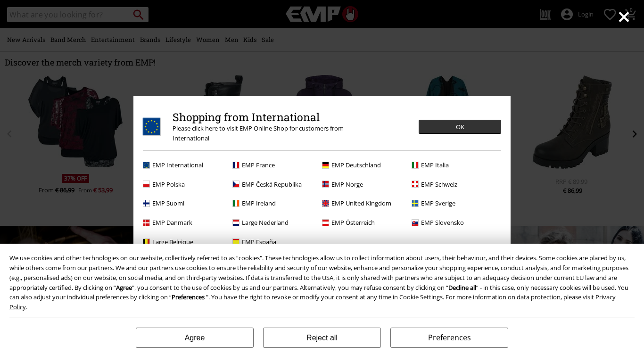The height and width of the screenshot is (362, 644).
Task: Open Sale menu
Action: (x=268, y=40)
